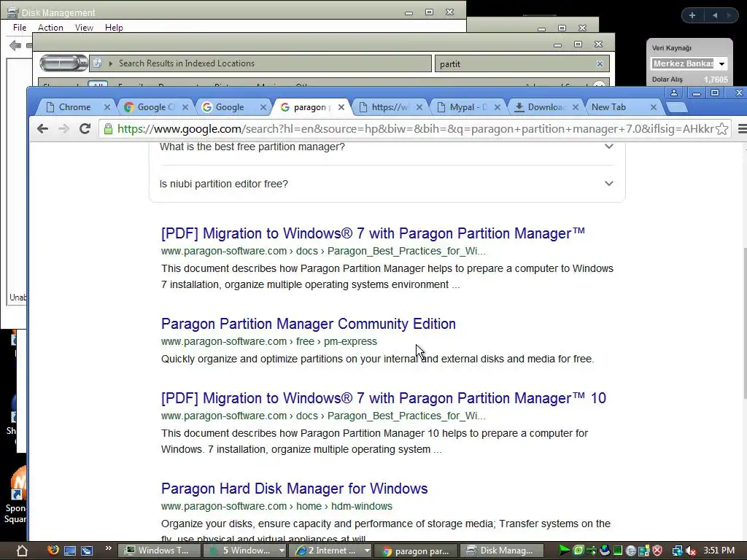Open 'Migration to Windows 7 with Paragon Partition Manager' PDF

373,233
